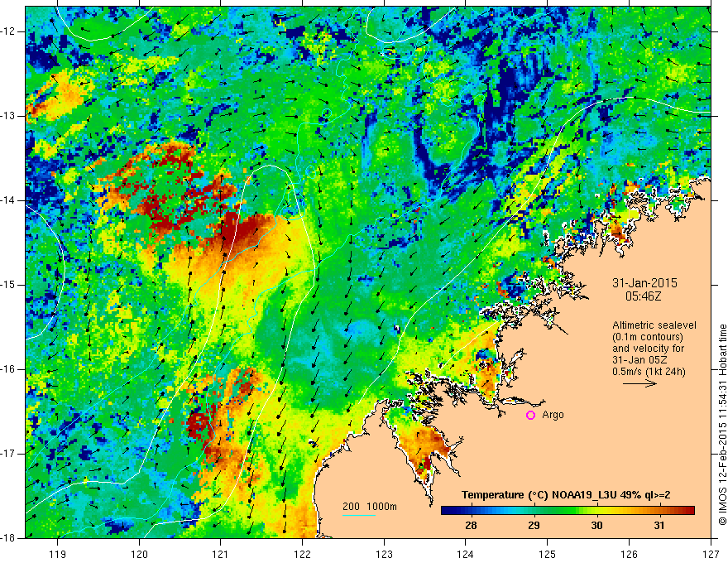Click the '124' longitude axis label
The height and width of the screenshot is (563, 728).
(466, 554)
